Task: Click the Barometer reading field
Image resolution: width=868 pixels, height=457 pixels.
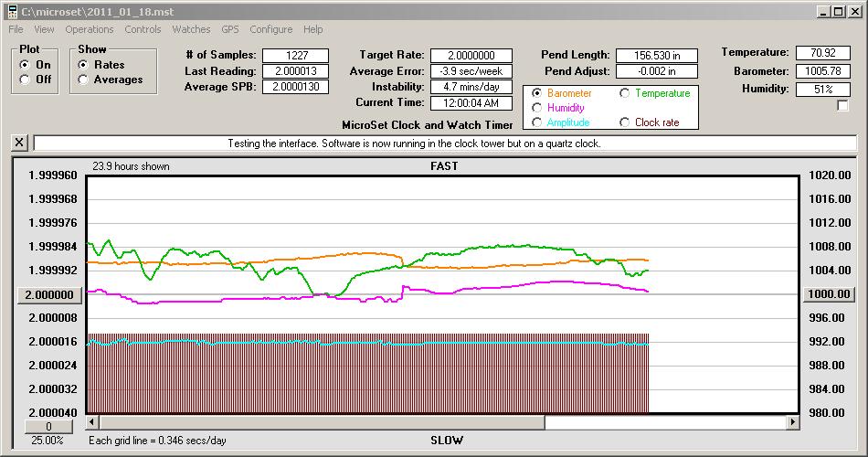Action: 822,71
